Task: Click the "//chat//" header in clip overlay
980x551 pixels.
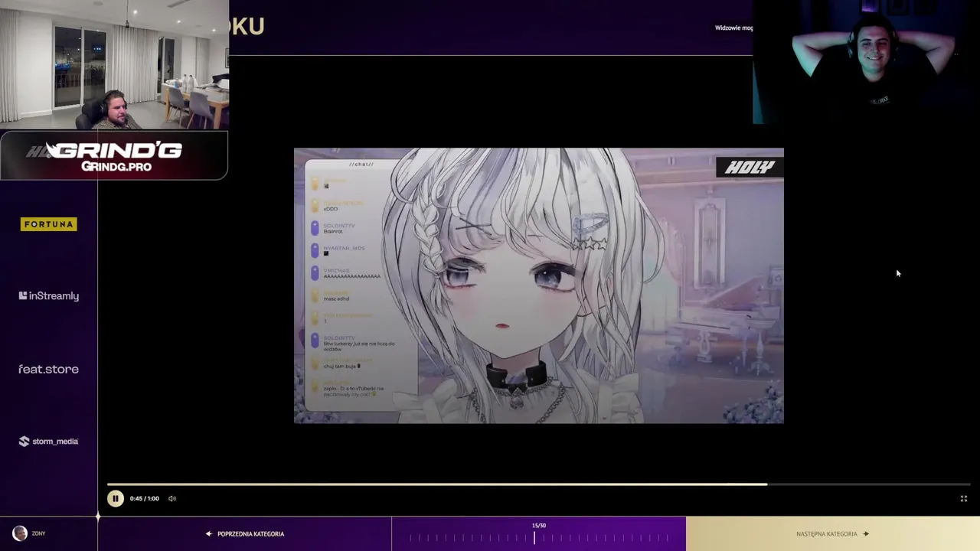Action: (x=361, y=165)
